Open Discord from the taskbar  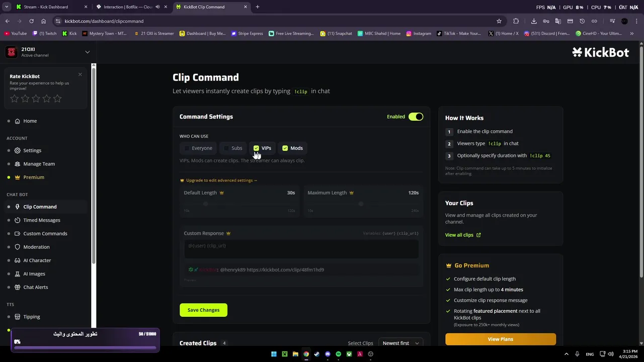[328, 354]
